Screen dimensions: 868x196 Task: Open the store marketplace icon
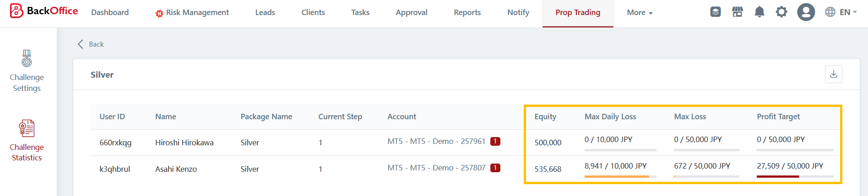[737, 12]
